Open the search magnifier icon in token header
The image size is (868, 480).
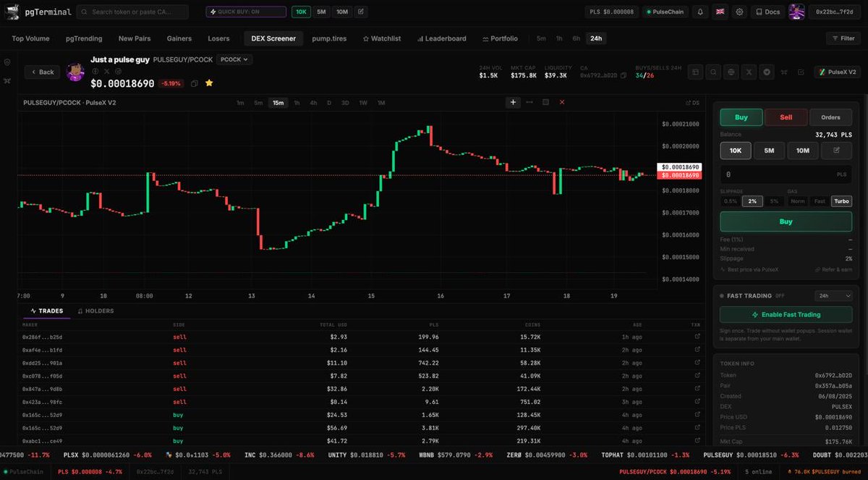[713, 72]
